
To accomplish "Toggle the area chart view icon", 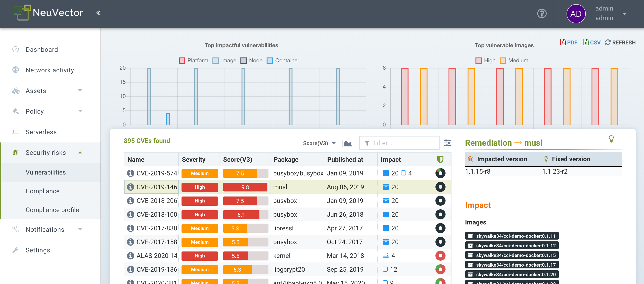I will pyautogui.click(x=347, y=143).
